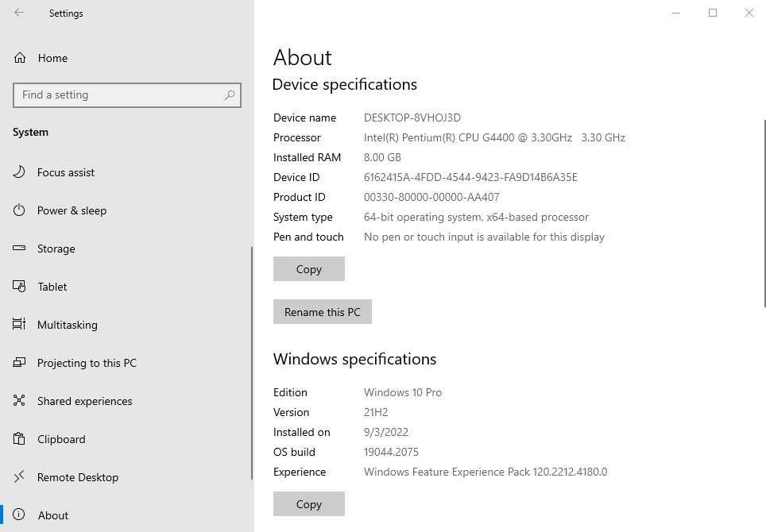Click the 64-bit operating system text
The height and width of the screenshot is (532, 766).
pos(476,217)
